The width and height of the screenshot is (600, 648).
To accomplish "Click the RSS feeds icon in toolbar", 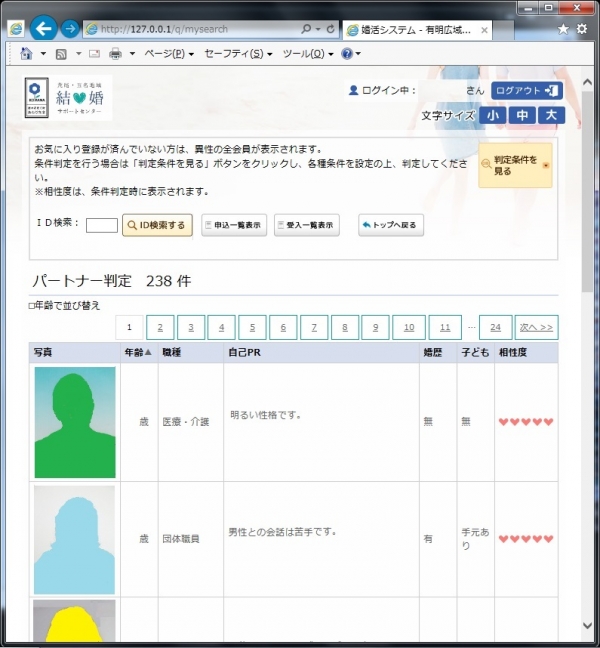I will coord(61,53).
